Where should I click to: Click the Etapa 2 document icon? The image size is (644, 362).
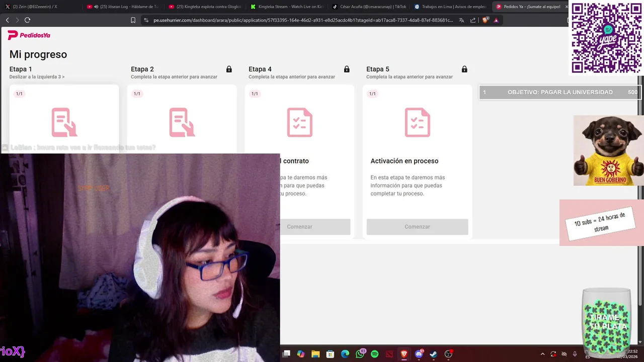[x=182, y=122]
